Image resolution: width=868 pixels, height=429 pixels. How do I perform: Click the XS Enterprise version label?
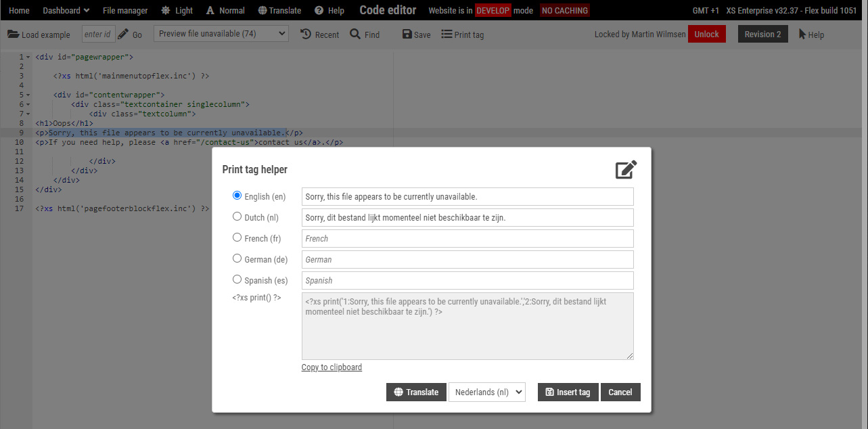(792, 10)
